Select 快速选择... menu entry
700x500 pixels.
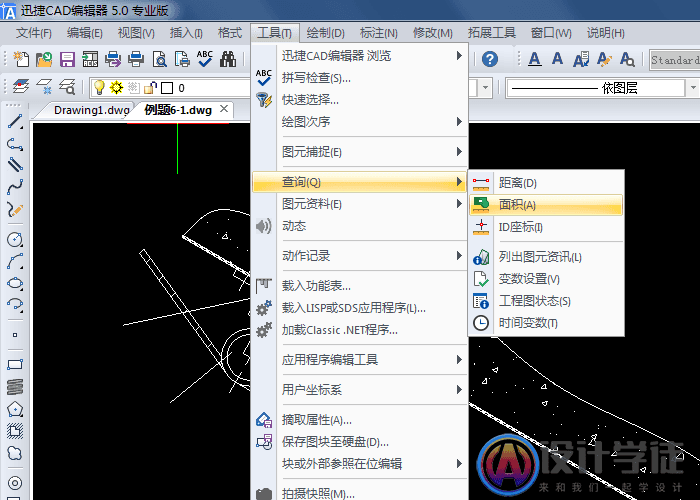[359, 100]
